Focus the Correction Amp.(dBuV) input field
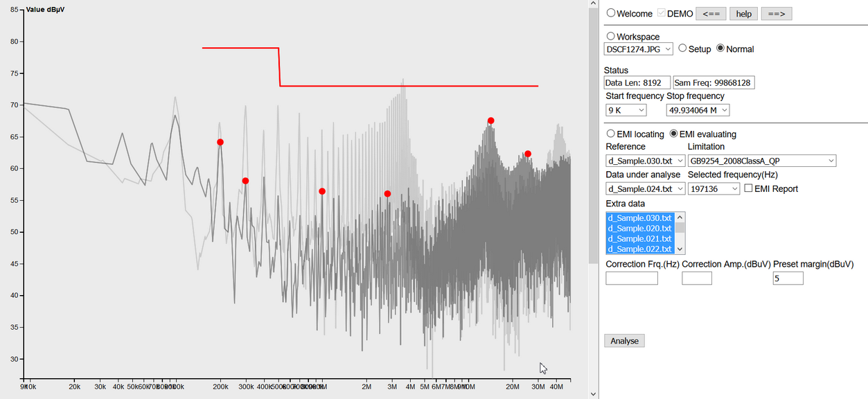 pos(697,278)
